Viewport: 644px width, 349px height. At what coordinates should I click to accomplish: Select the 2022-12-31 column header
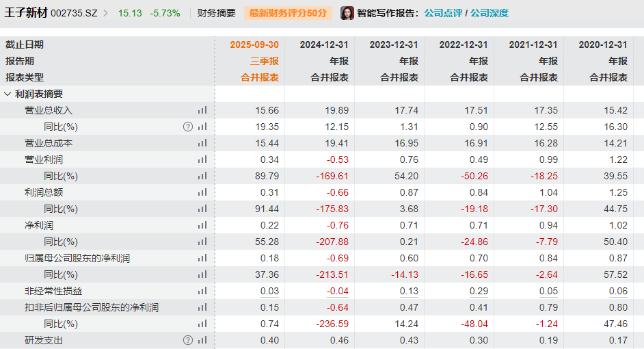click(464, 44)
